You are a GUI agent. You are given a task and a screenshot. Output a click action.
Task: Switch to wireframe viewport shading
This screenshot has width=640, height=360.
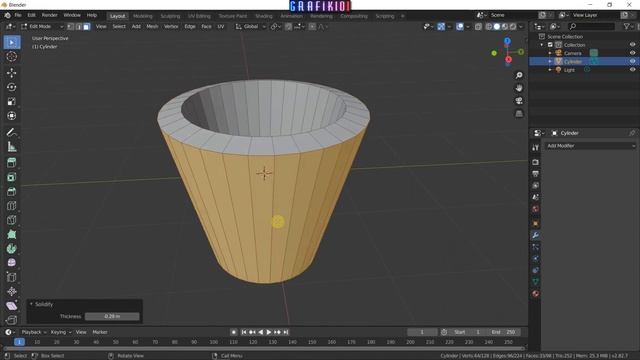point(489,27)
